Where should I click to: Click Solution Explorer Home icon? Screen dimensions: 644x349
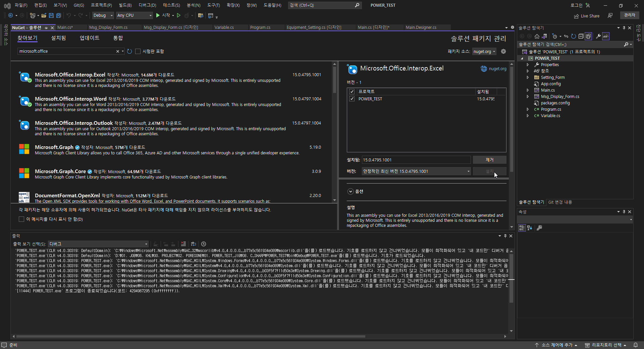(537, 36)
